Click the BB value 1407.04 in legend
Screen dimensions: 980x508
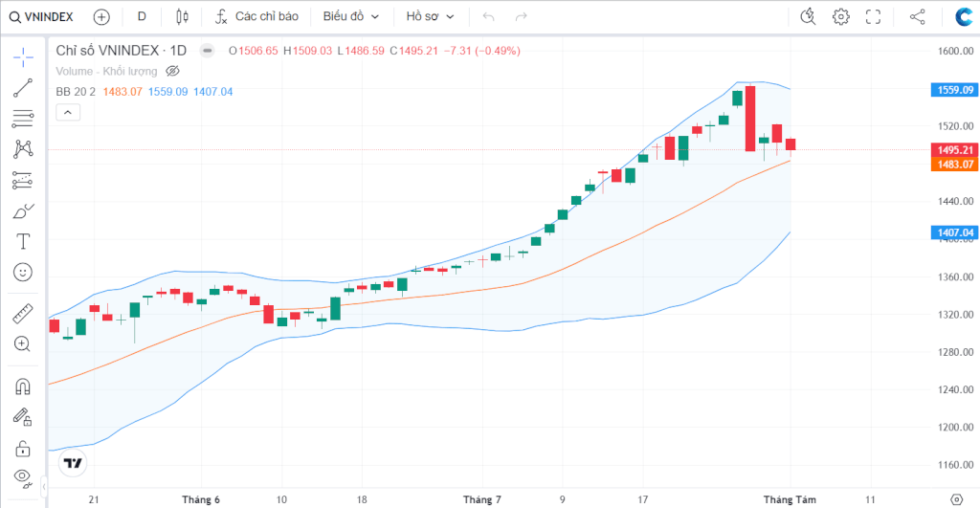213,92
